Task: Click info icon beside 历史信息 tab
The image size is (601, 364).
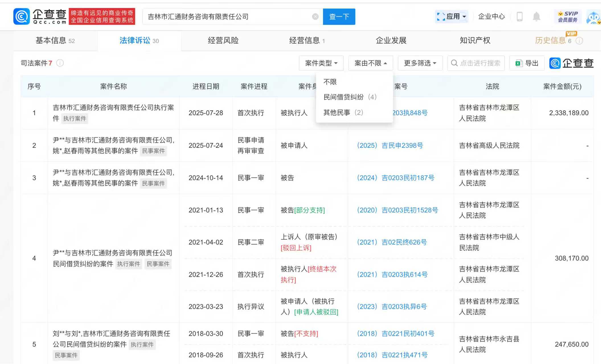Action: pyautogui.click(x=579, y=41)
